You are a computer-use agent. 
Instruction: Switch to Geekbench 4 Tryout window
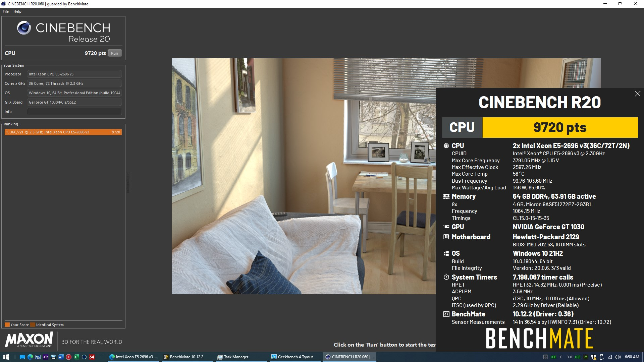(292, 357)
